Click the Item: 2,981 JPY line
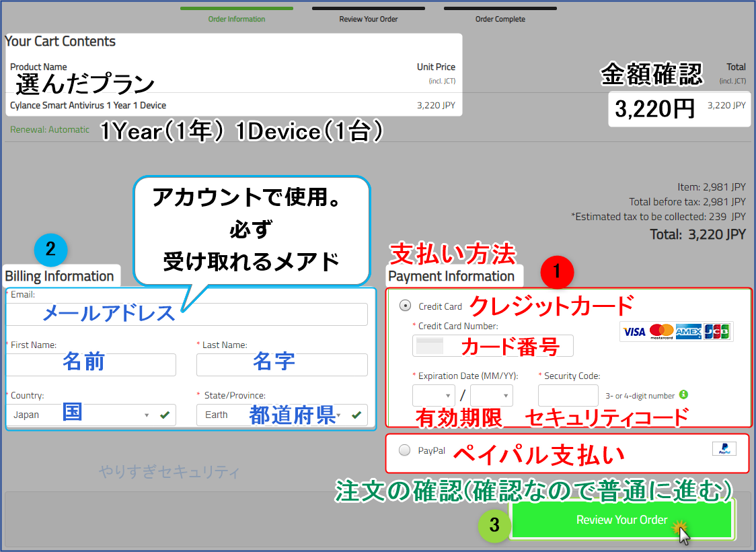756x552 pixels. coord(711,187)
